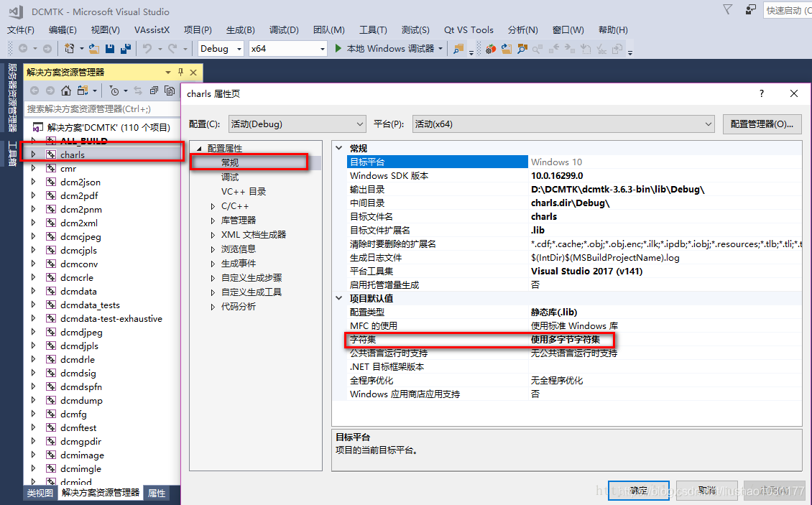Open the Qt VS Tools menu
The width and height of the screenshot is (812, 505).
[x=469, y=30]
